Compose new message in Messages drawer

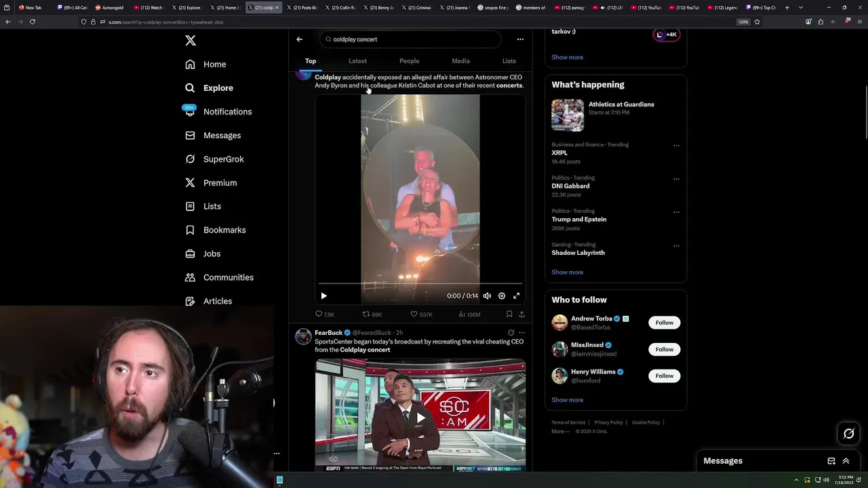click(831, 461)
